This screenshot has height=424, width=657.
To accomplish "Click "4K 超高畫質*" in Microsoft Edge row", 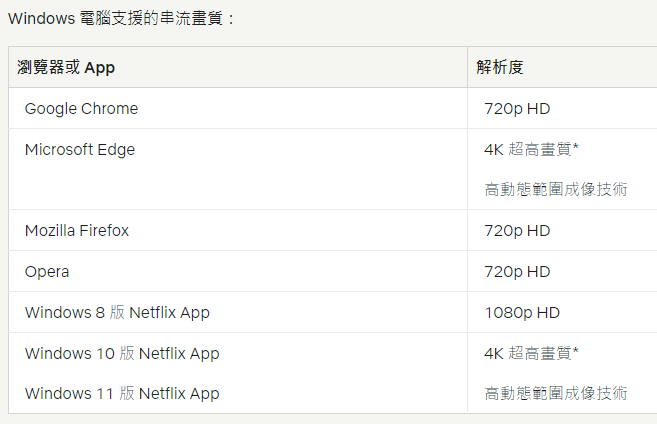I will point(531,149).
